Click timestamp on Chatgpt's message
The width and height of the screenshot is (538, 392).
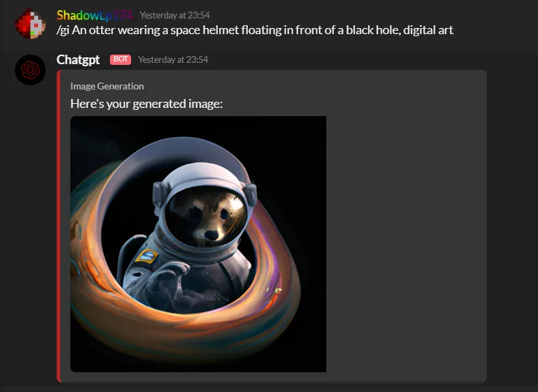tap(173, 59)
